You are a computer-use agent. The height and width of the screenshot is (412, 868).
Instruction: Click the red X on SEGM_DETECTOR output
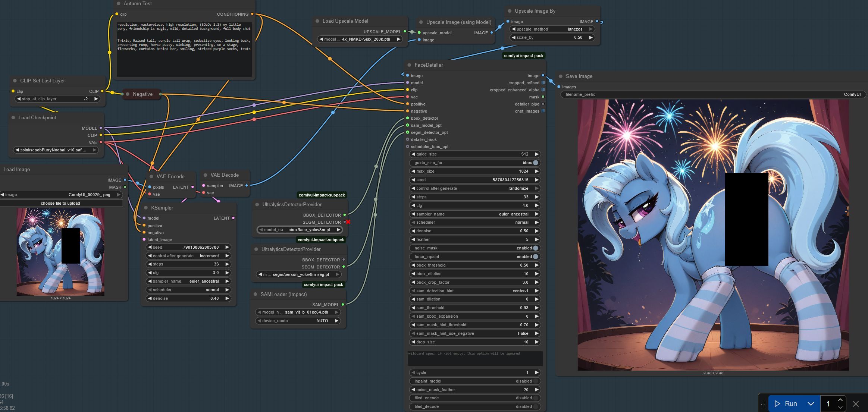(348, 222)
